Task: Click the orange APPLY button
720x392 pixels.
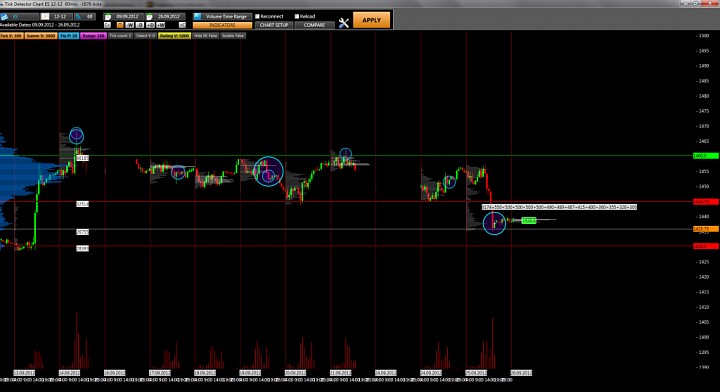Action: click(x=371, y=20)
